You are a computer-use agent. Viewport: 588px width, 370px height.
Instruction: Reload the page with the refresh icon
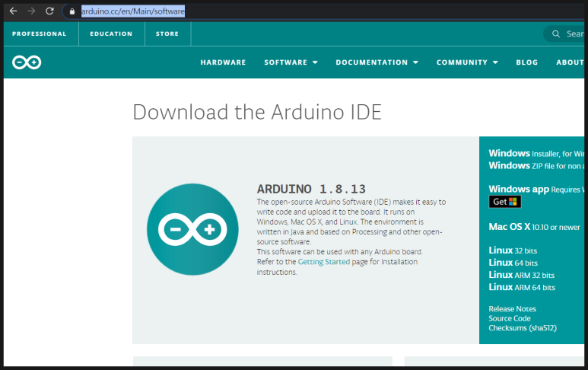pos(49,11)
